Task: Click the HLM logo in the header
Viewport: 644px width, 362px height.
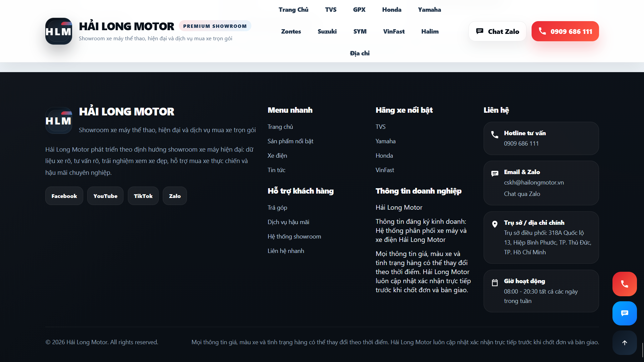Action: tap(58, 31)
